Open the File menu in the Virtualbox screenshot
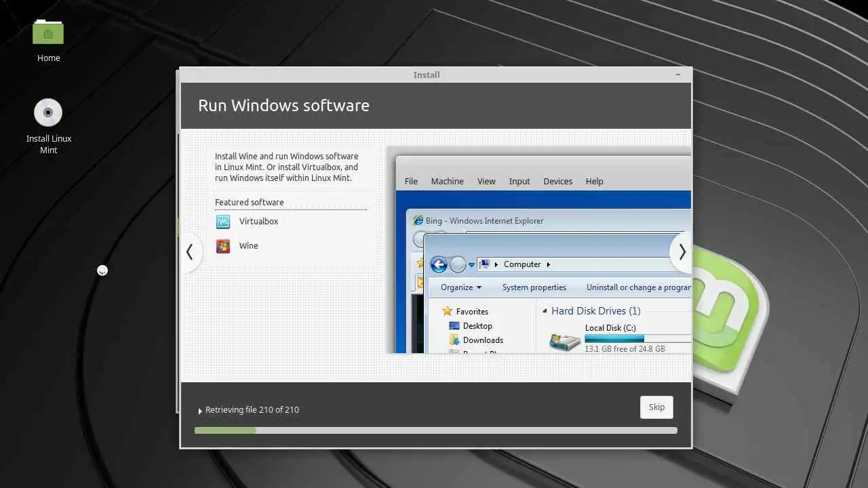 click(411, 182)
